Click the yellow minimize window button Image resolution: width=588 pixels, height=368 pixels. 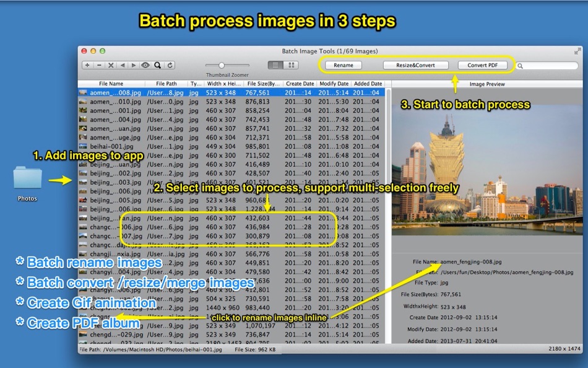click(93, 51)
